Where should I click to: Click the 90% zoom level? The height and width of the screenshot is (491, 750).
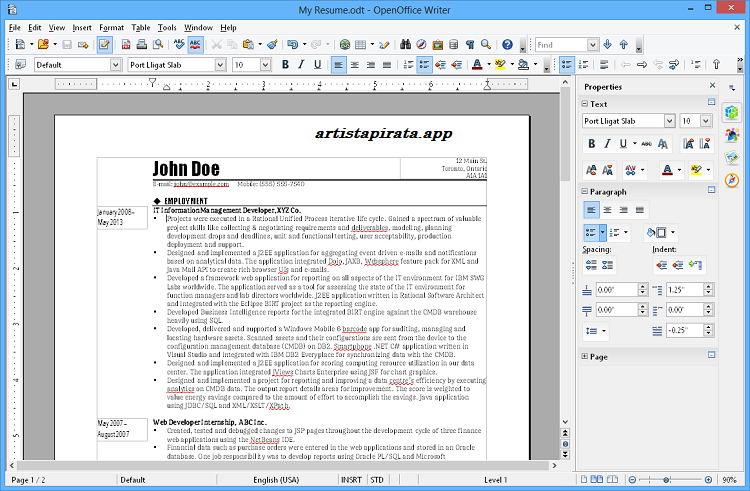729,480
